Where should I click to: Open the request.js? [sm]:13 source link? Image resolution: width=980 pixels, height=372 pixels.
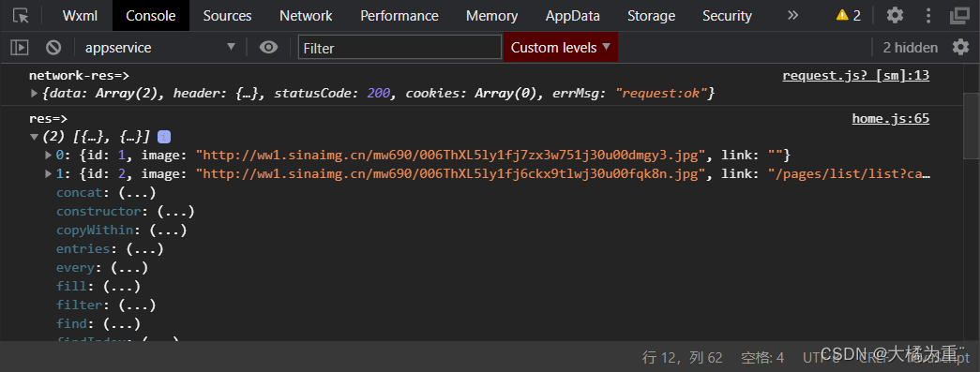coord(855,76)
